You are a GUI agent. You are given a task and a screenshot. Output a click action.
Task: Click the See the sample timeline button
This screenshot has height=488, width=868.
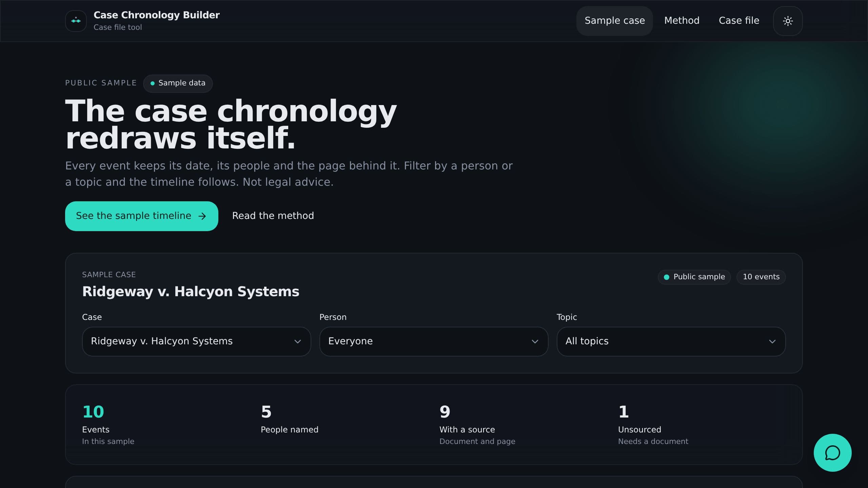point(142,216)
